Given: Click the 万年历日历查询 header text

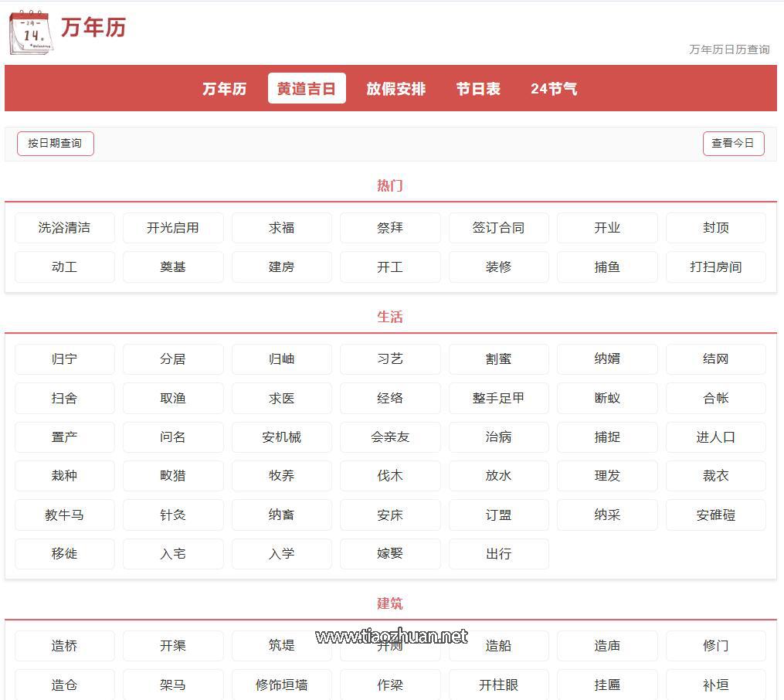Looking at the screenshot, I should [x=729, y=49].
